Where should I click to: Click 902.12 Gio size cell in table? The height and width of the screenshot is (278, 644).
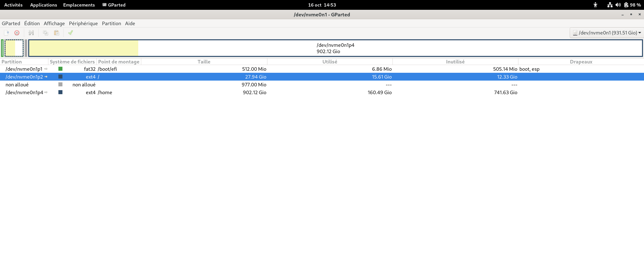coord(255,92)
